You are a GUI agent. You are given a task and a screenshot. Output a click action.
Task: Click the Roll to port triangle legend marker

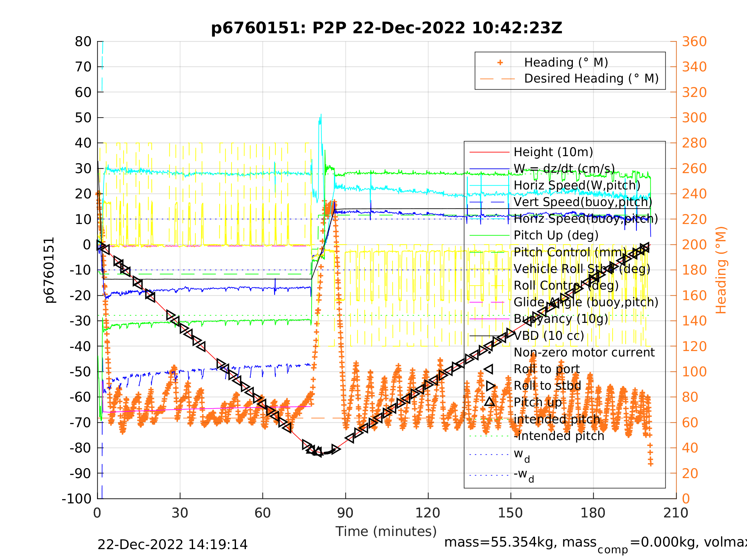point(489,369)
